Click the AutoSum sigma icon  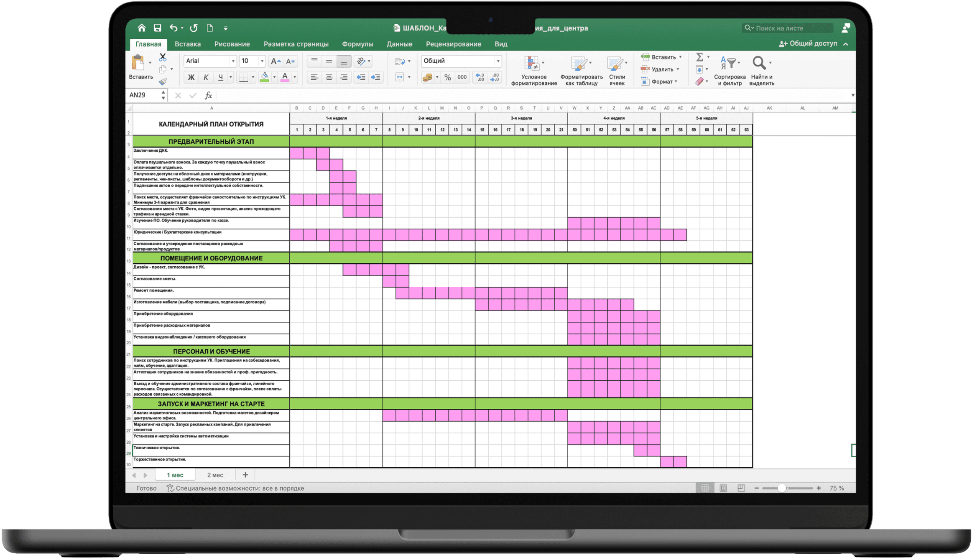pos(699,57)
